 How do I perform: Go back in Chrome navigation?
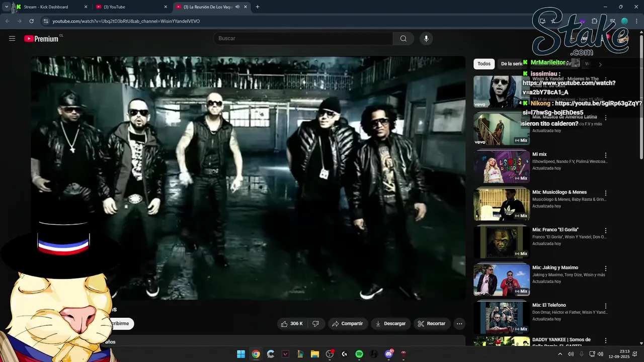[7, 21]
